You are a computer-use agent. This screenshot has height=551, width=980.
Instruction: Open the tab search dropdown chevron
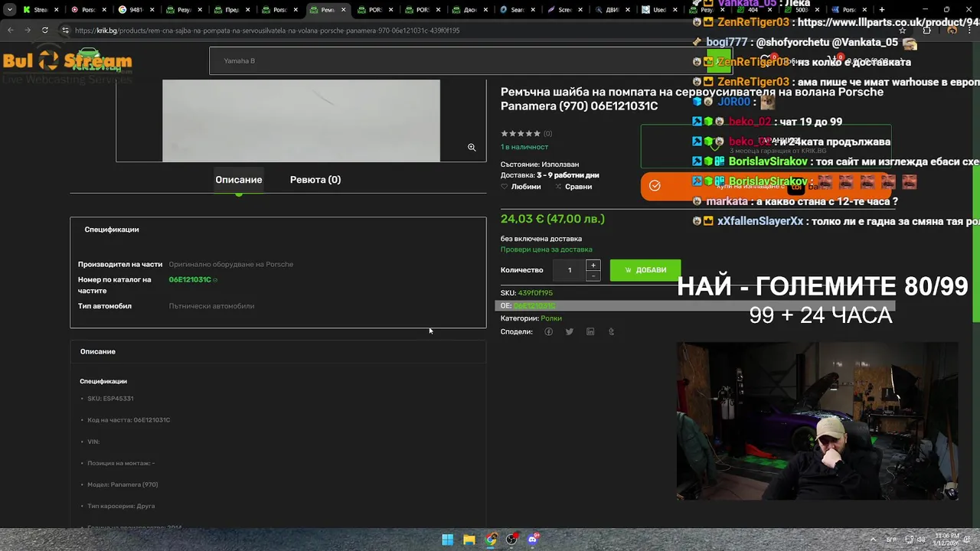[x=9, y=10]
